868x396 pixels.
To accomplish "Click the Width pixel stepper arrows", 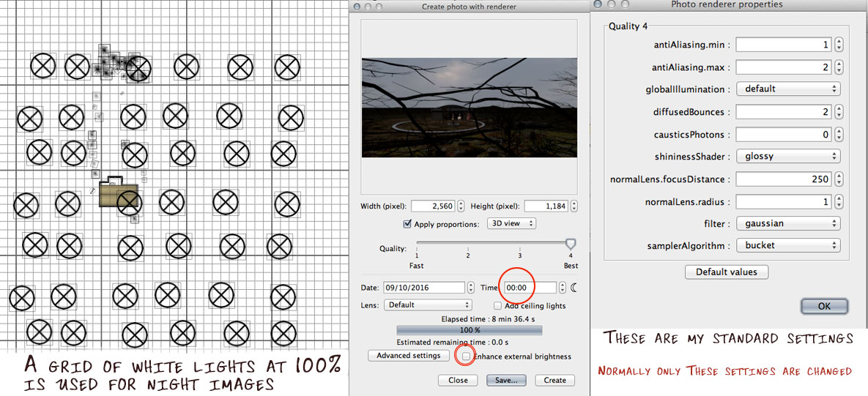I will point(461,206).
